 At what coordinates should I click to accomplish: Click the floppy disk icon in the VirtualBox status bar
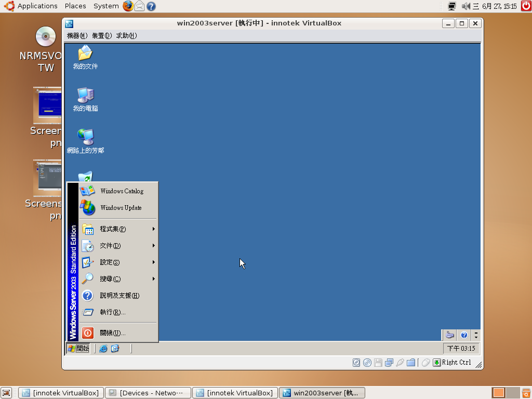pos(378,363)
